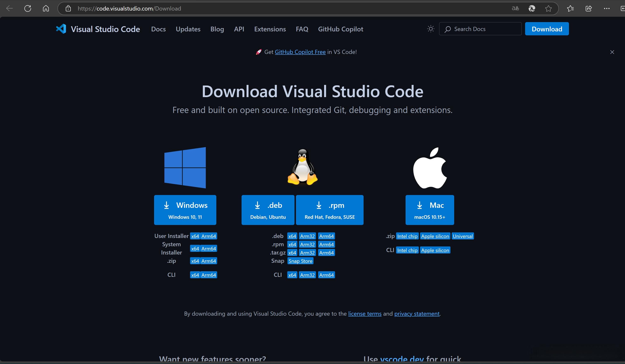
Task: Select Linux .rpm Arm64 download
Action: point(326,244)
